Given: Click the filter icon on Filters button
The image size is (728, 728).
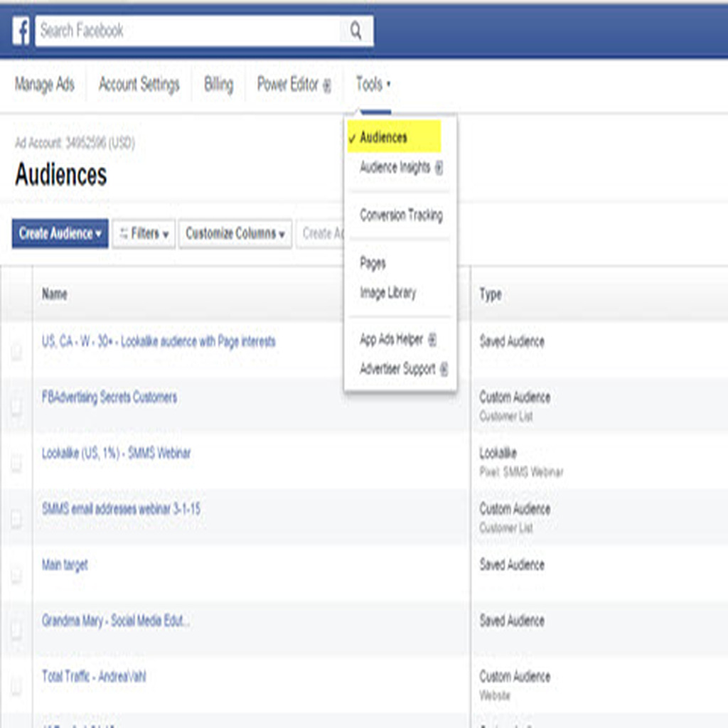Looking at the screenshot, I should pyautogui.click(x=124, y=233).
